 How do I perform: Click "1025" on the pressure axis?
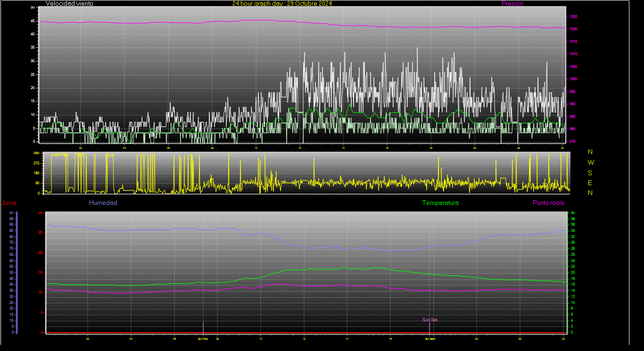pyautogui.click(x=573, y=16)
